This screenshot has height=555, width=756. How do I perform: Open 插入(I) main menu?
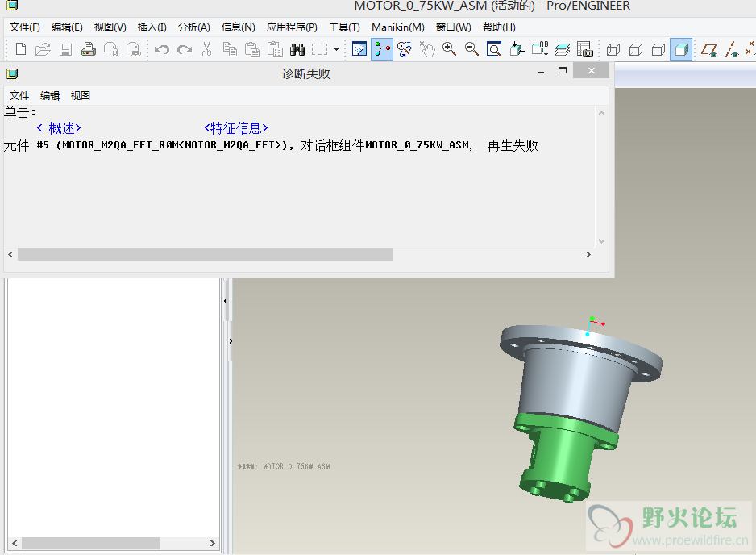(x=152, y=27)
